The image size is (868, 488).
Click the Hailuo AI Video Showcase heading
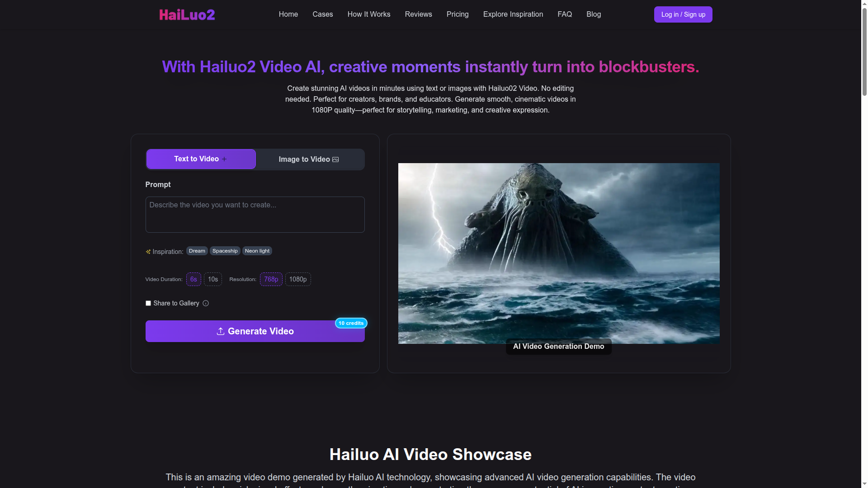pos(430,455)
